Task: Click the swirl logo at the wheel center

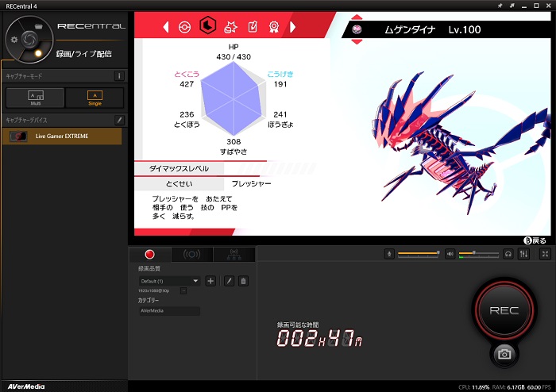Action: 29,39
